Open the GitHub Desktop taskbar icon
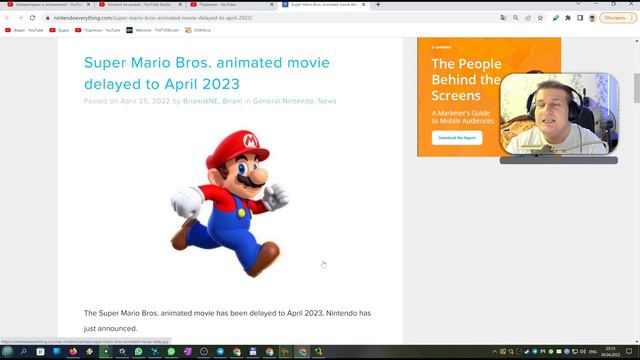 [x=122, y=351]
